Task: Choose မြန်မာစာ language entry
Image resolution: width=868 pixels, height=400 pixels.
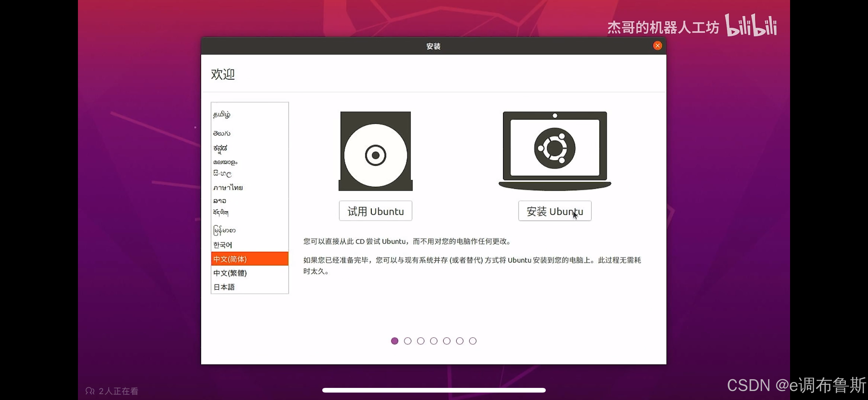Action: pos(250,230)
